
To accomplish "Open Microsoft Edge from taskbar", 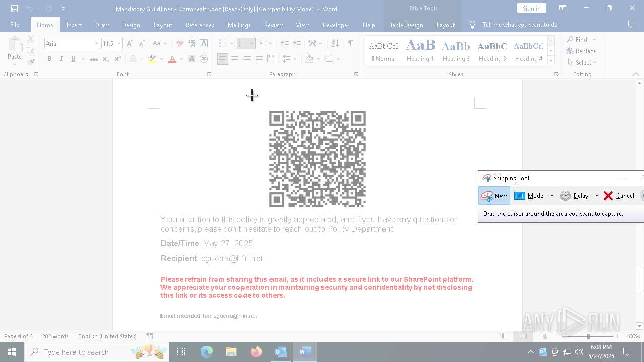I will point(207,352).
